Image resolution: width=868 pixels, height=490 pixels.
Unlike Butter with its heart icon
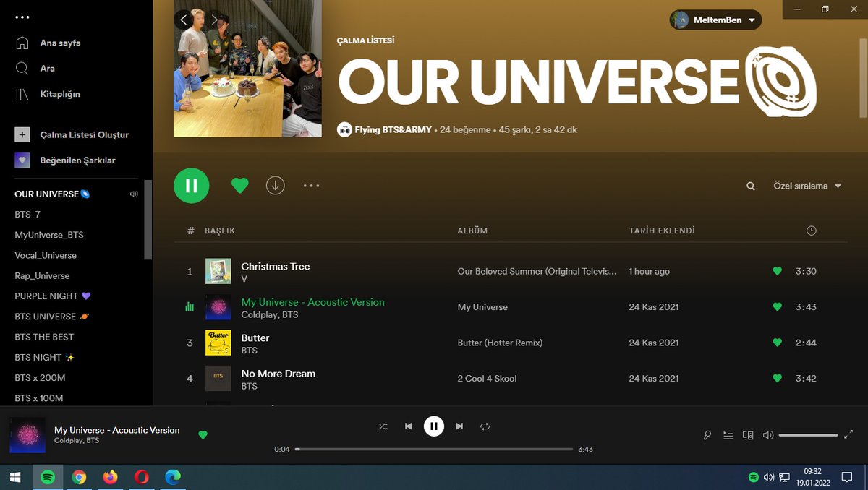778,343
